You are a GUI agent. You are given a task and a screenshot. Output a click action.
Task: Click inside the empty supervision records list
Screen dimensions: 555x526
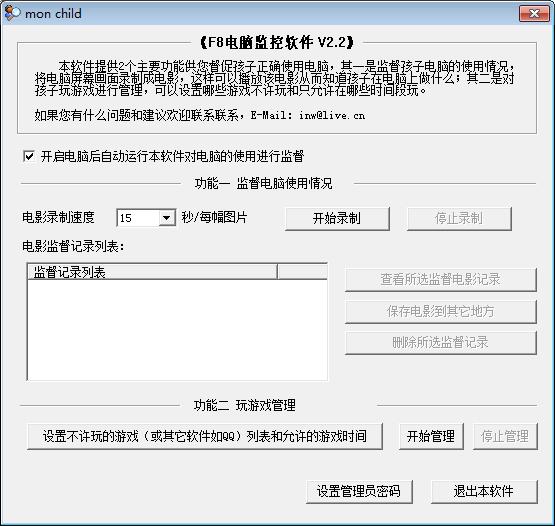click(177, 330)
